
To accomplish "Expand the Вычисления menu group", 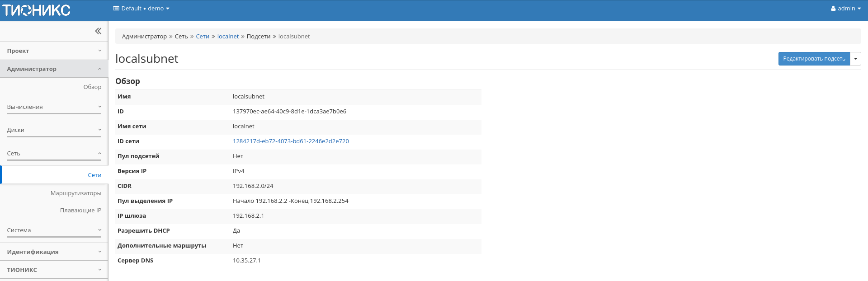I will [54, 107].
